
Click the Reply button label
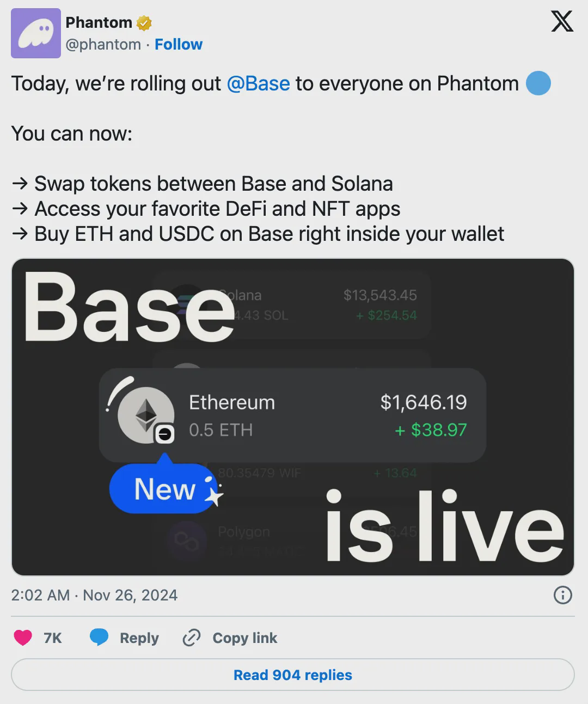tap(139, 638)
